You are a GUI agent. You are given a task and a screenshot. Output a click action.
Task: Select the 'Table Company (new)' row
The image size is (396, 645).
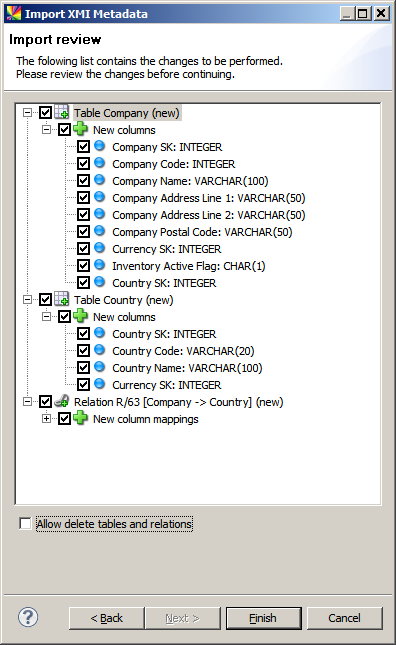point(127,113)
